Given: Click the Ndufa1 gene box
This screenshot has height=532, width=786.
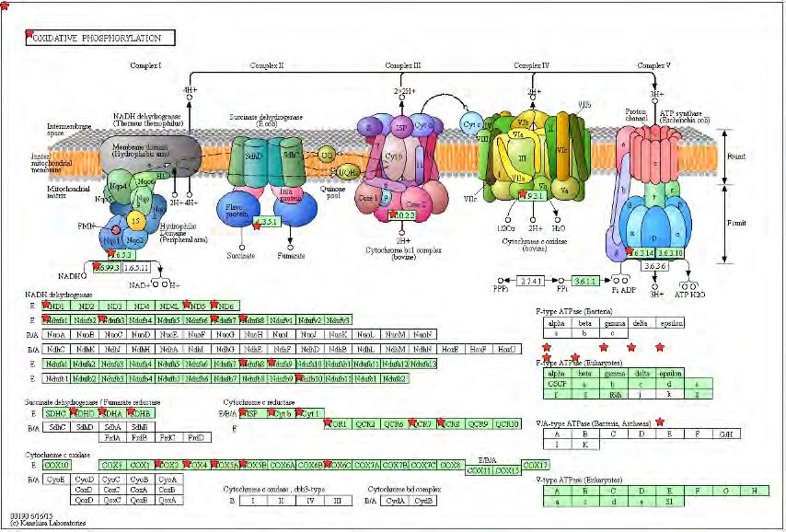Looking at the screenshot, I should [57, 364].
